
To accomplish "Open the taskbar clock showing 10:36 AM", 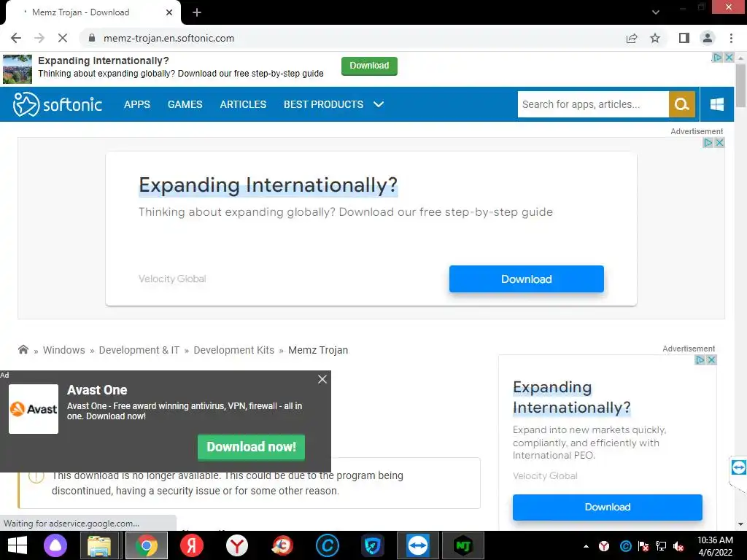I will pos(715,546).
